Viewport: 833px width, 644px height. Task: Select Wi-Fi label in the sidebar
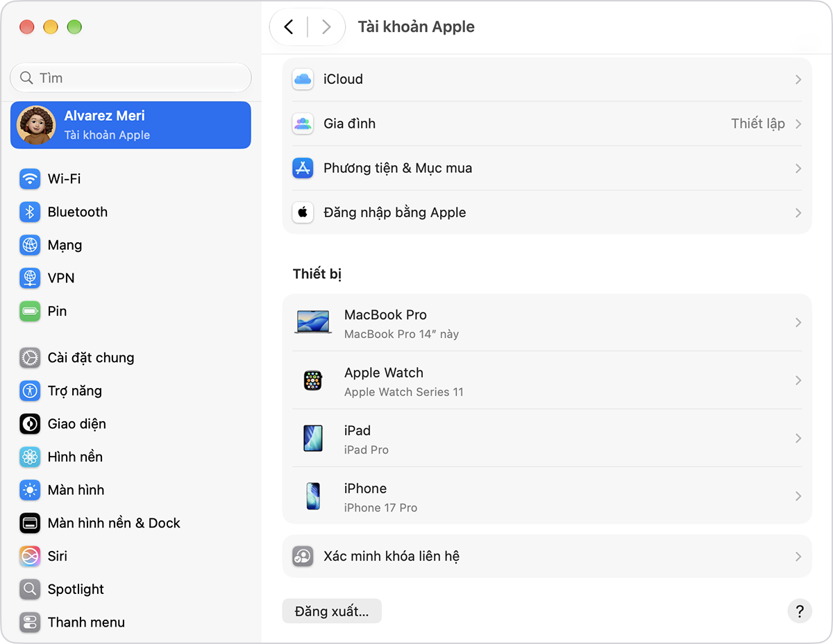[x=65, y=179]
